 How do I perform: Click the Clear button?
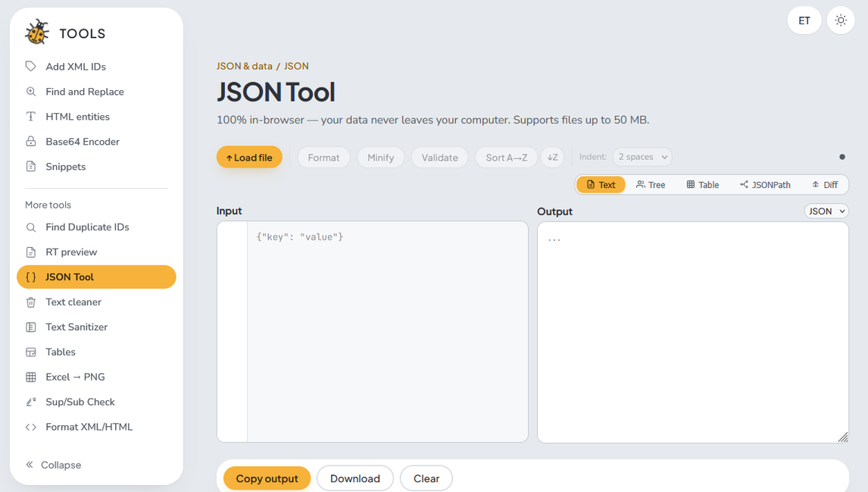click(x=426, y=478)
